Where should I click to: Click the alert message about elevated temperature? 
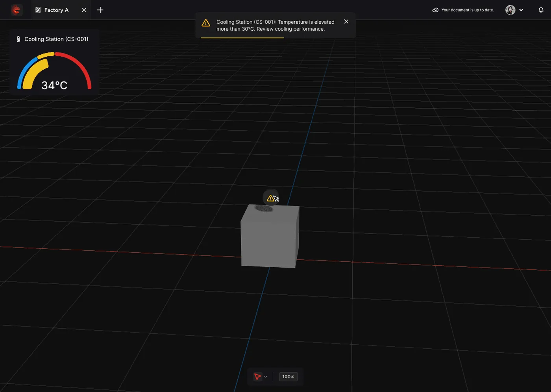[275, 26]
